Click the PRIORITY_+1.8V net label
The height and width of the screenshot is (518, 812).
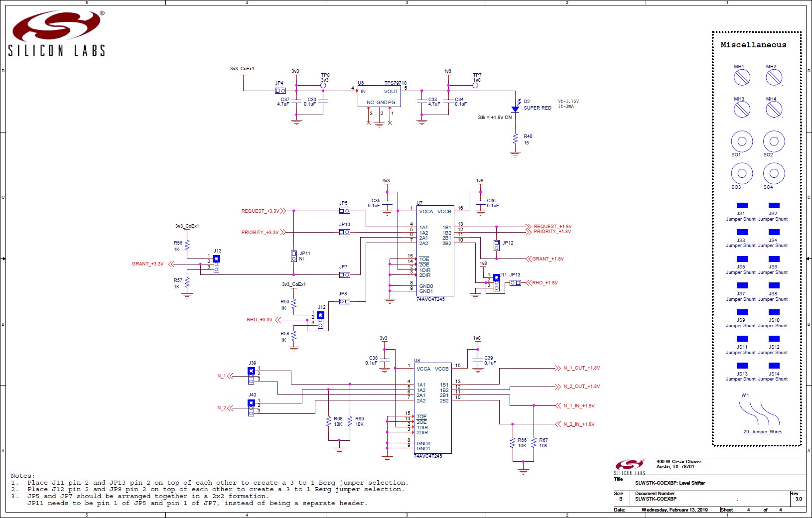[552, 232]
